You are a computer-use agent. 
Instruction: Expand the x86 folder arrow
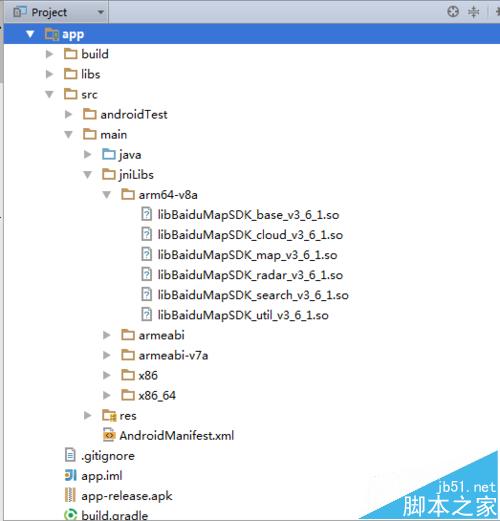pyautogui.click(x=107, y=375)
